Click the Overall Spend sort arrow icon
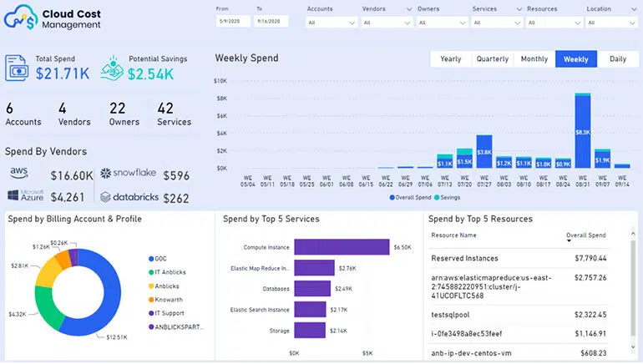 pos(569,241)
